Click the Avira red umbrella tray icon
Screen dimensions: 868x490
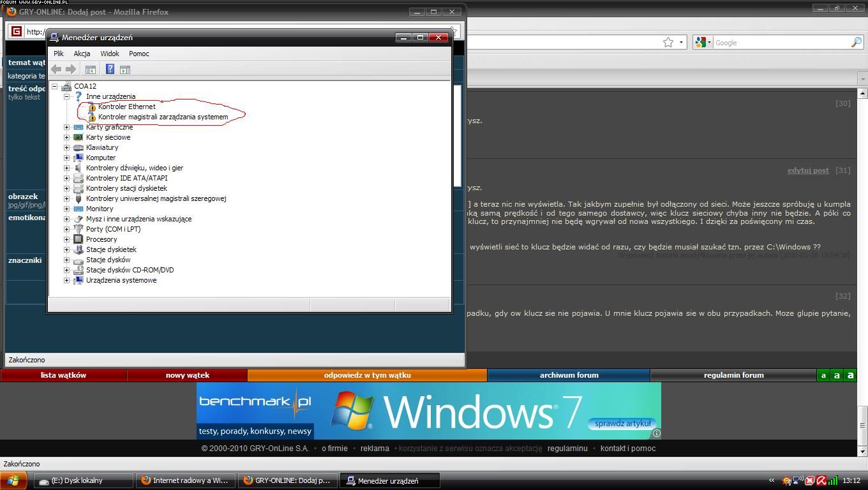821,480
